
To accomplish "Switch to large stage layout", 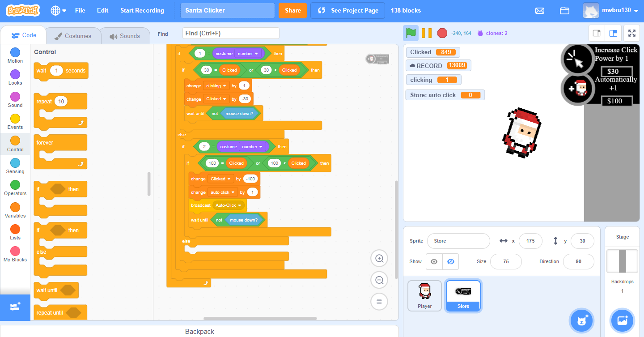I will coord(613,33).
